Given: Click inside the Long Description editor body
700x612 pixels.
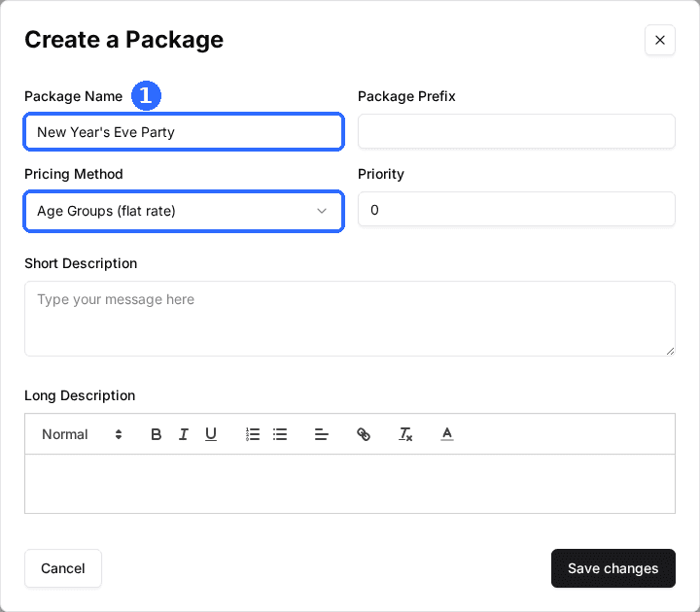Looking at the screenshot, I should [350, 484].
